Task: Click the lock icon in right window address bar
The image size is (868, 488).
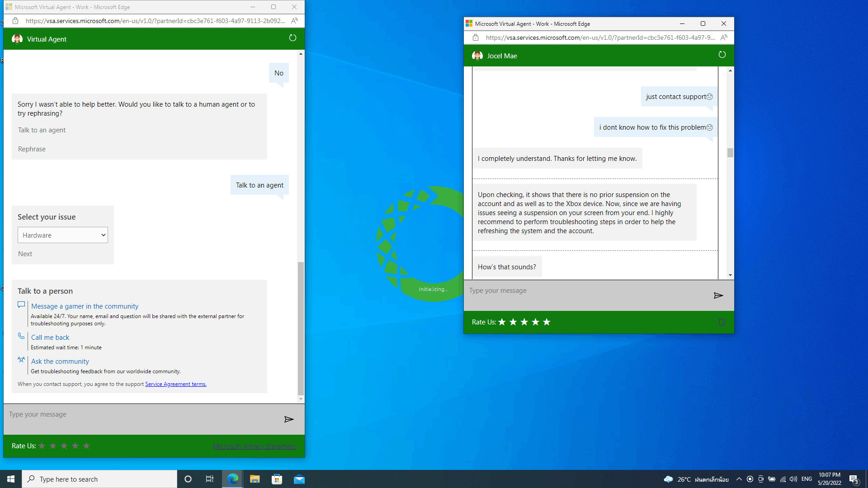Action: (476, 38)
